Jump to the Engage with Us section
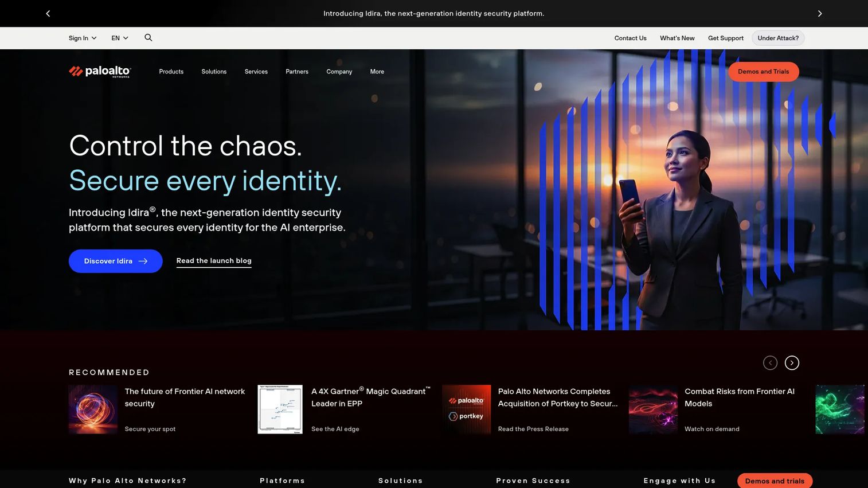868x488 pixels. 679,481
